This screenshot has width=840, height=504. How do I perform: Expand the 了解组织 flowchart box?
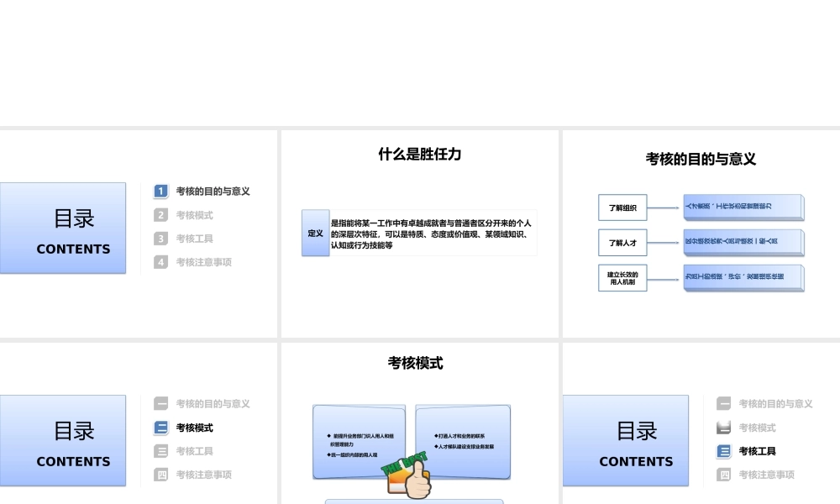click(622, 207)
